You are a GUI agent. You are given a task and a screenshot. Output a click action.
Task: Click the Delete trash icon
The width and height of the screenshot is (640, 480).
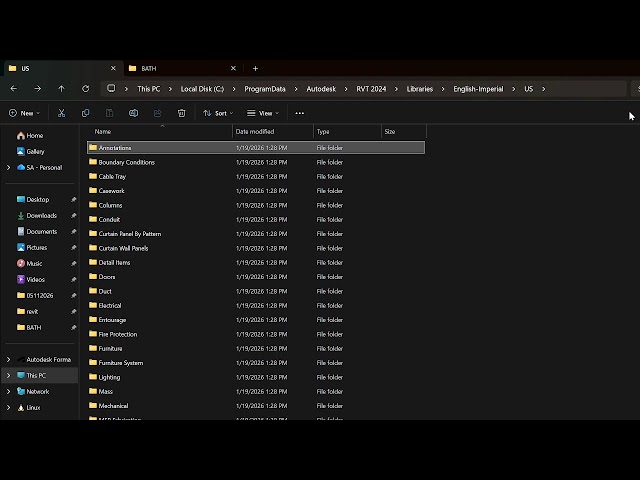(182, 113)
